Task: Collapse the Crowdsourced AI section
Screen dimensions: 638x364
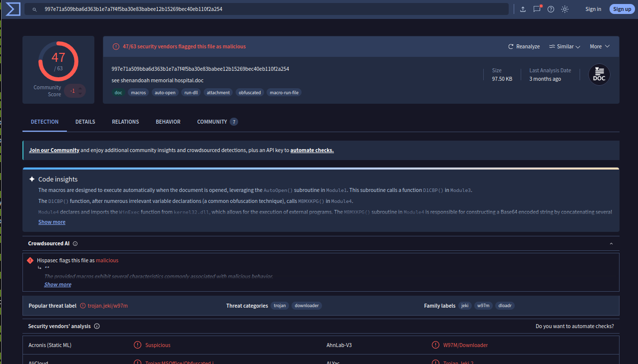Action: pyautogui.click(x=611, y=244)
